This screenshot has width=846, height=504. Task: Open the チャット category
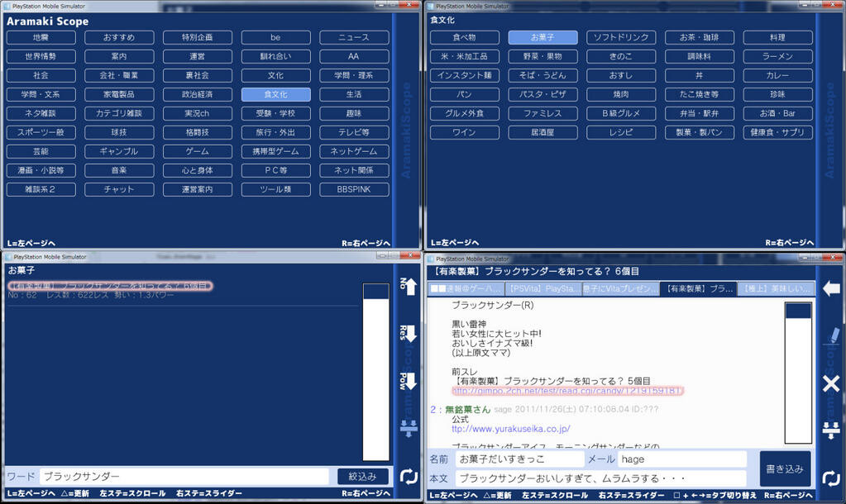coord(119,190)
